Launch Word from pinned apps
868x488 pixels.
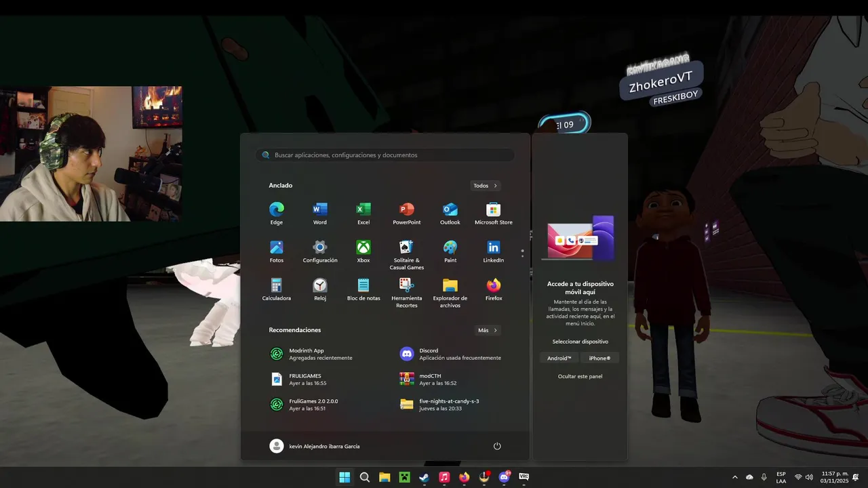tap(320, 213)
